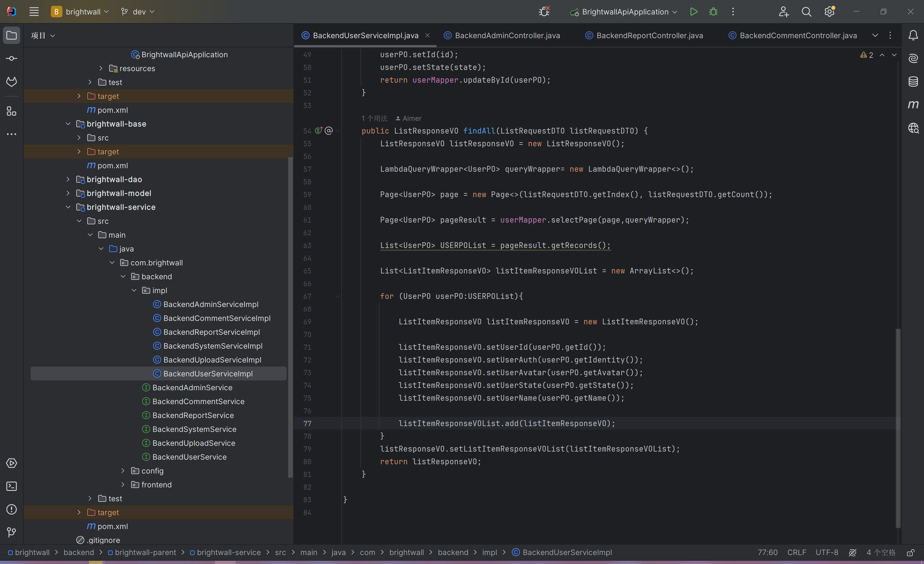The image size is (924, 564).
Task: Open the Endpoints globe tool window
Action: pyautogui.click(x=913, y=128)
